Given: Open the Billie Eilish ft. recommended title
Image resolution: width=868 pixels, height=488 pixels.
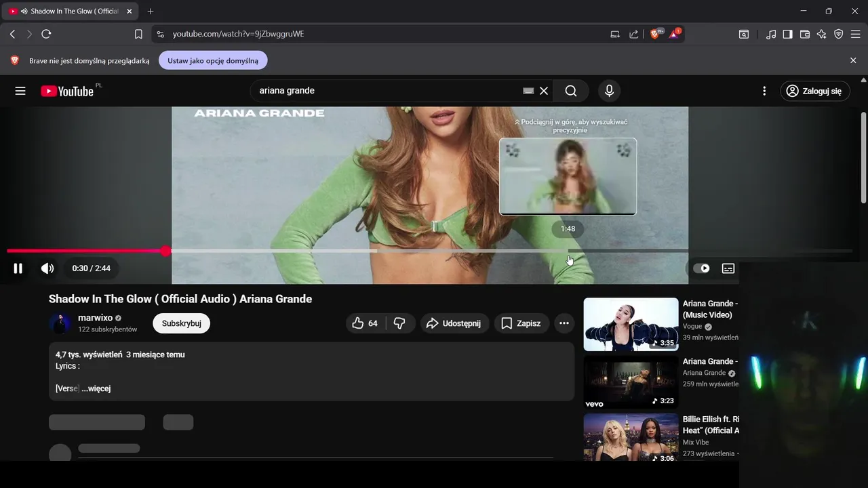Looking at the screenshot, I should [711, 425].
